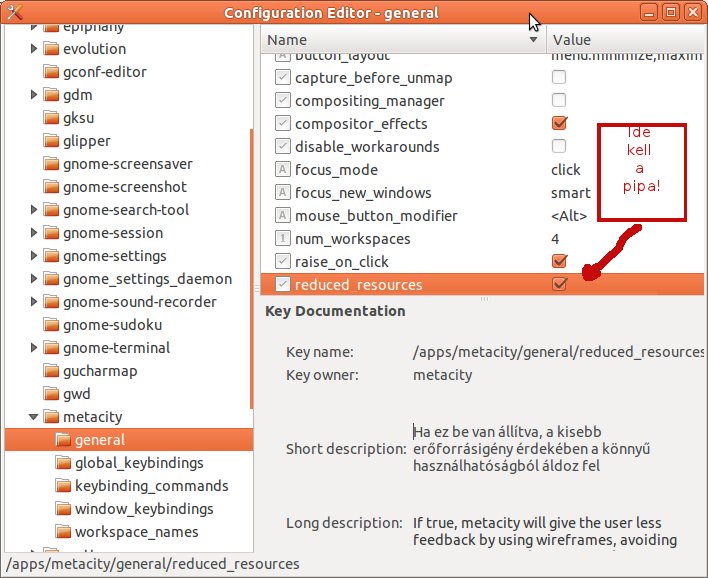Expand the gnome-search-tool tree node
This screenshot has height=578, width=708.
click(33, 210)
